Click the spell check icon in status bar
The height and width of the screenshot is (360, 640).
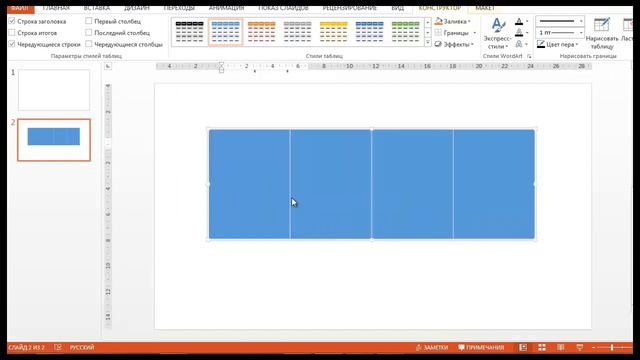58,347
